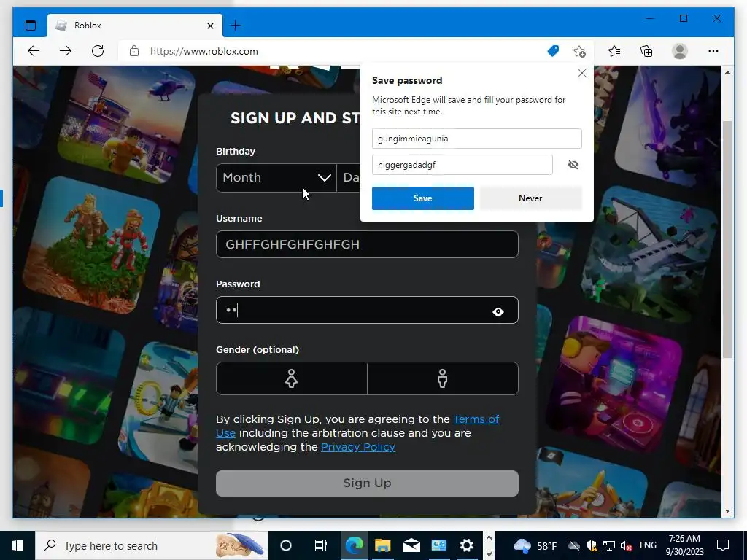Focus the Roblox Password field
The image size is (747, 560).
coord(368,310)
